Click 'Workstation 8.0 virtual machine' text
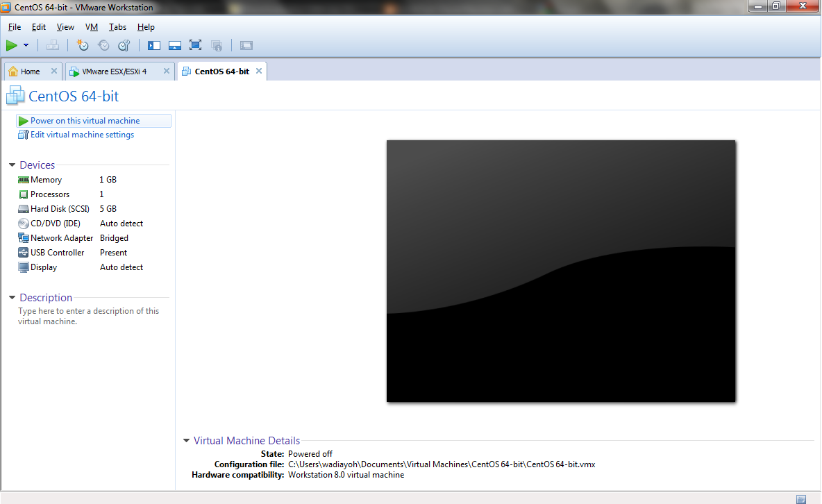The image size is (822, 504). [346, 475]
